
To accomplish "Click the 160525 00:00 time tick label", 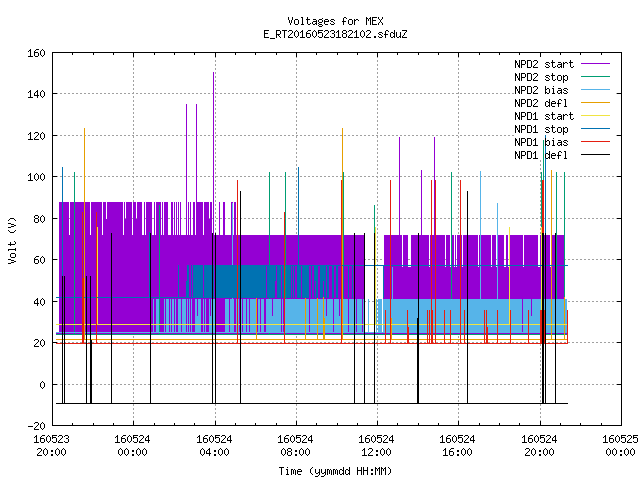I will point(620,446).
